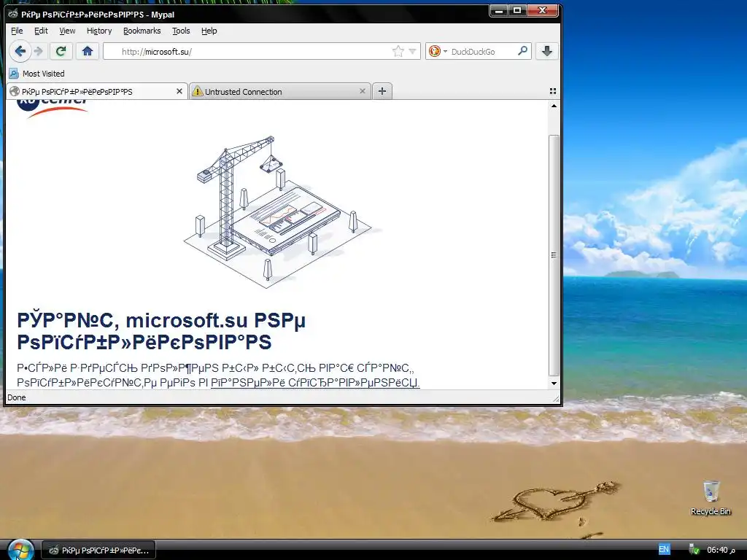747x560 pixels.
Task: Click the microsoft.su page heading
Action: tap(161, 331)
